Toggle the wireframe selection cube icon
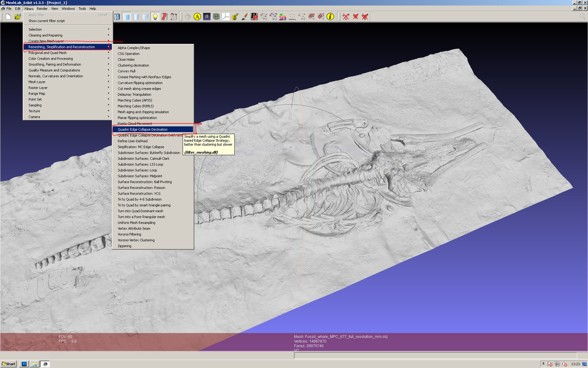This screenshot has height=368, width=588. coord(174,16)
